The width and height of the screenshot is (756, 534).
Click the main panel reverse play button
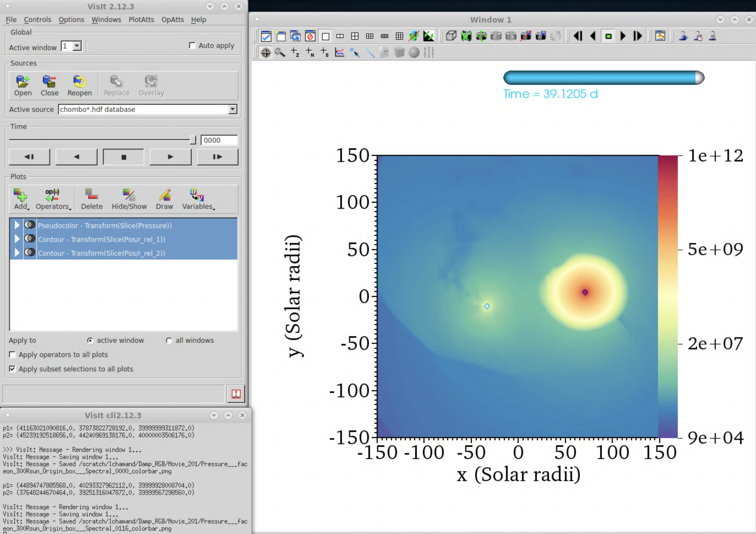tap(76, 157)
